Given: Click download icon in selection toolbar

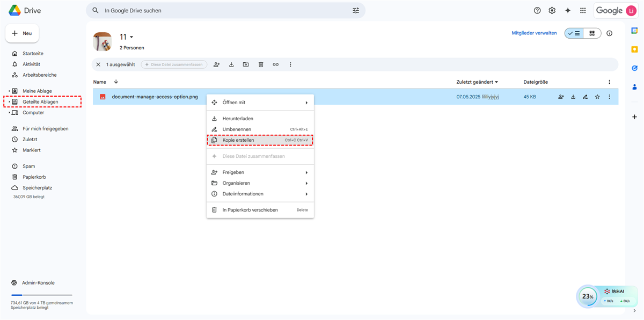Looking at the screenshot, I should 231,64.
